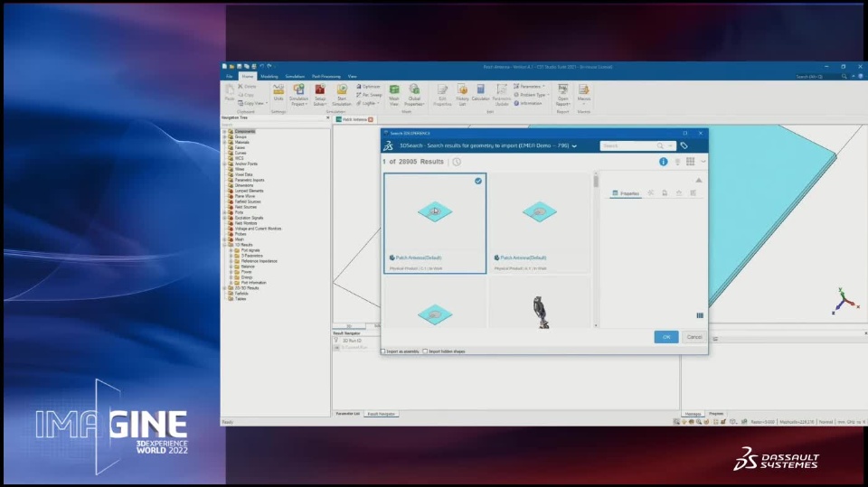Viewport: 868px width, 487px height.
Task: Open Setup Solver in the ribbon
Action: [320, 95]
